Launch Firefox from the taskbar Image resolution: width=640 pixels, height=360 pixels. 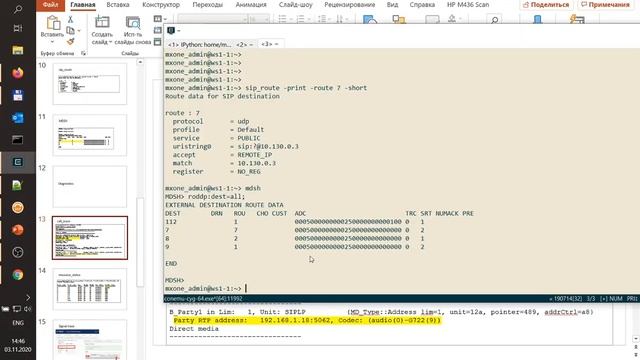(18, 73)
